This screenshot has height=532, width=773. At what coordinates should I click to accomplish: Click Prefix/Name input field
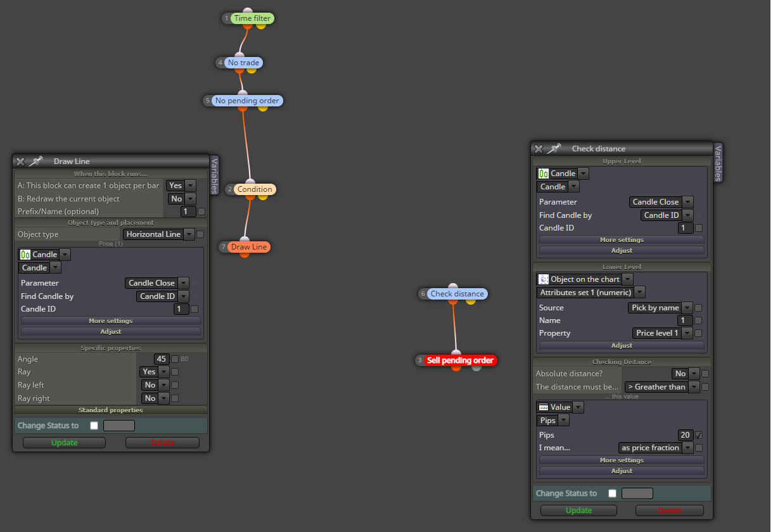(188, 212)
